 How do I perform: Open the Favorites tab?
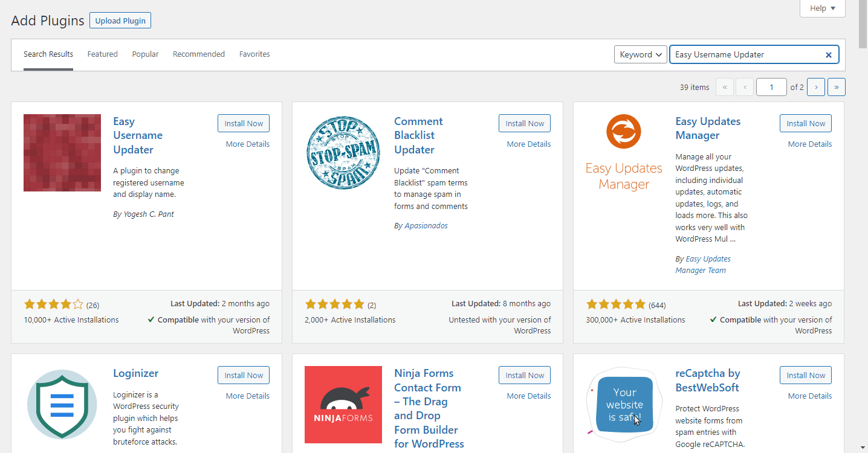[254, 54]
